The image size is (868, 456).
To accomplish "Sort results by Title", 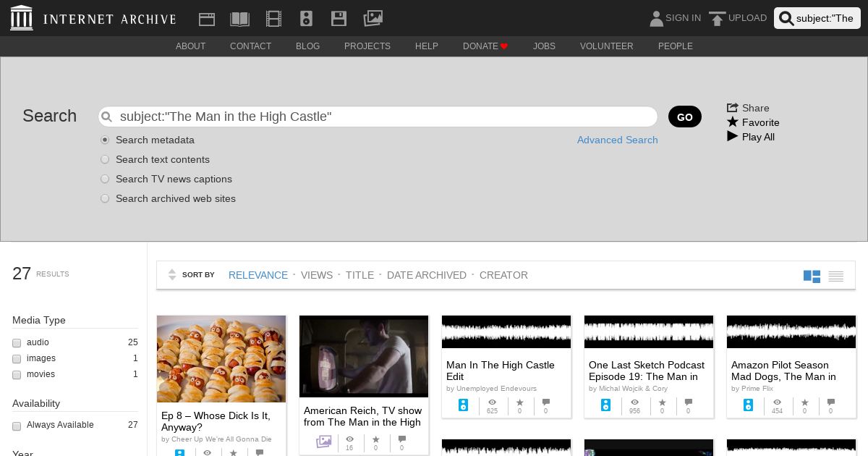I will pos(359,275).
